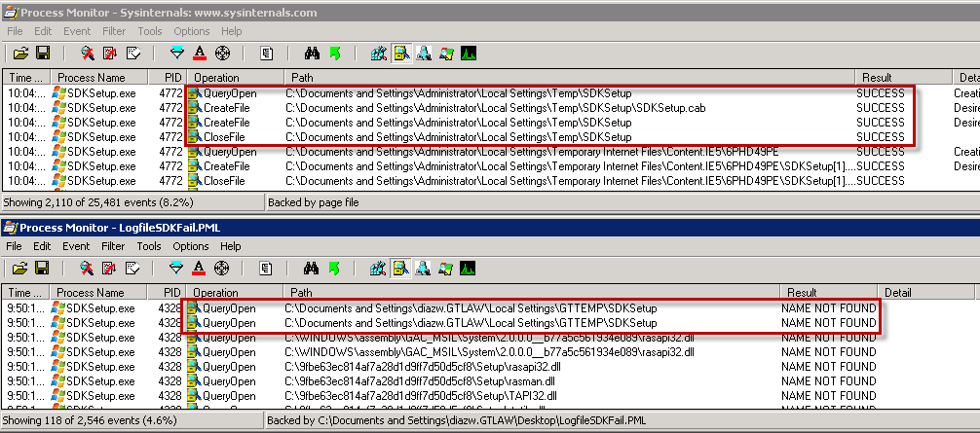The height and width of the screenshot is (433, 980).
Task: Toggle Autoscroll in upper window toolbar
Action: coord(110,53)
